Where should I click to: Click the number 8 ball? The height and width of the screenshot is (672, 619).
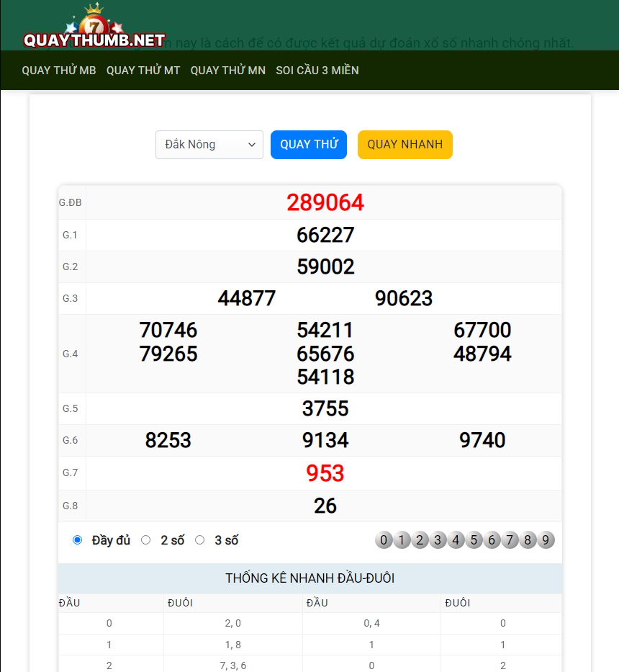[x=528, y=540]
